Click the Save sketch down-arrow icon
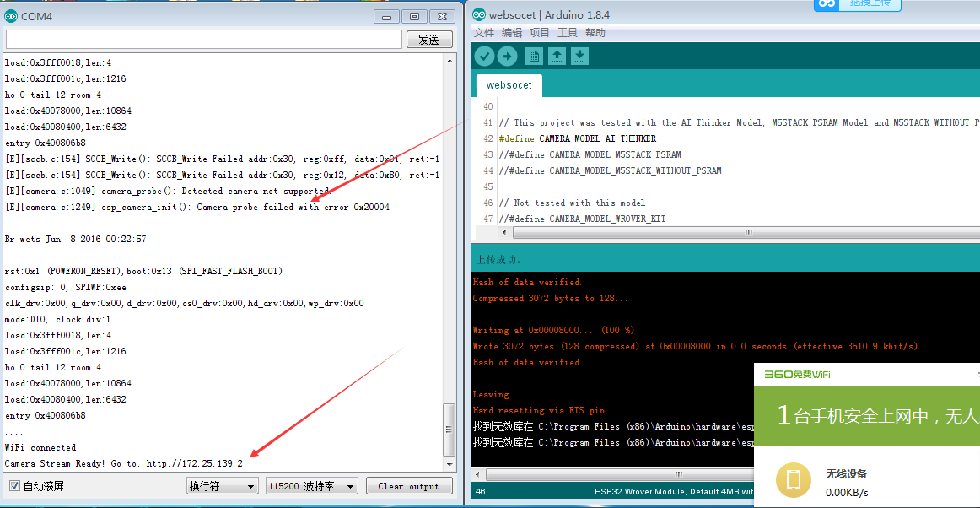 580,57
